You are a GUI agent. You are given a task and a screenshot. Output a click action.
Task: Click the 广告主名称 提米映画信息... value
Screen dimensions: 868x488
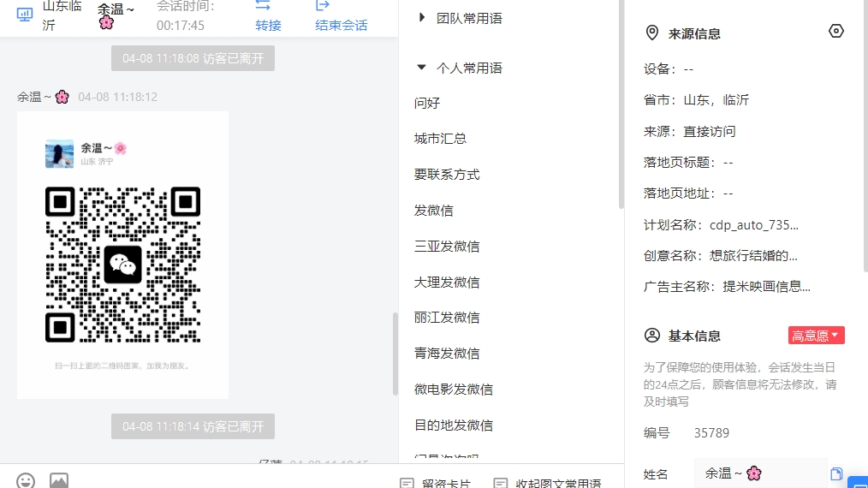point(767,286)
